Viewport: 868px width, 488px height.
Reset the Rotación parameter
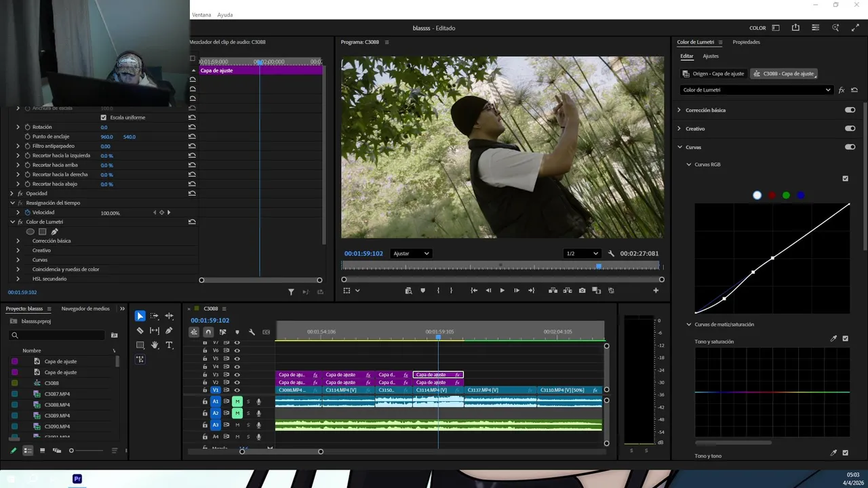[x=192, y=127]
